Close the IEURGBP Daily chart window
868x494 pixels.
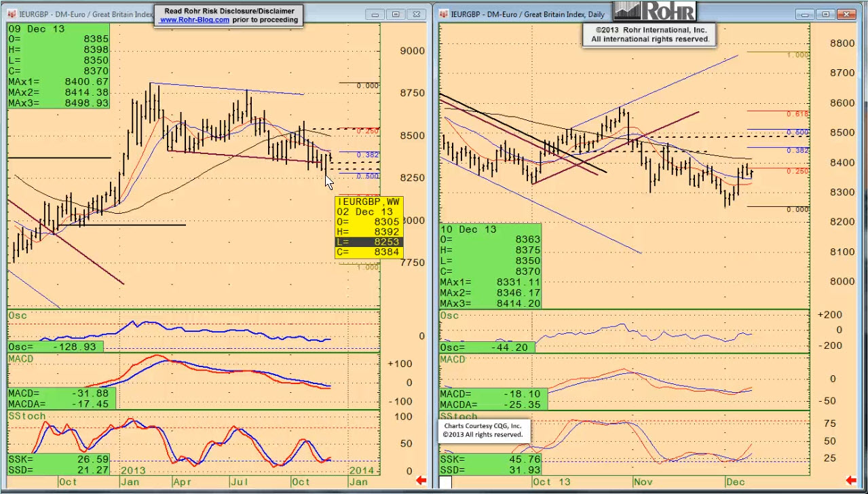click(846, 14)
